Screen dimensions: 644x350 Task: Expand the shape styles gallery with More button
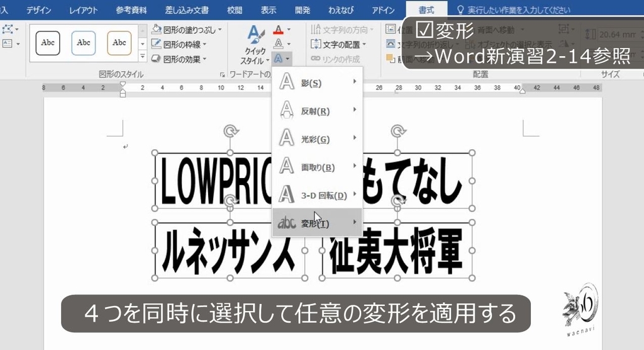143,57
